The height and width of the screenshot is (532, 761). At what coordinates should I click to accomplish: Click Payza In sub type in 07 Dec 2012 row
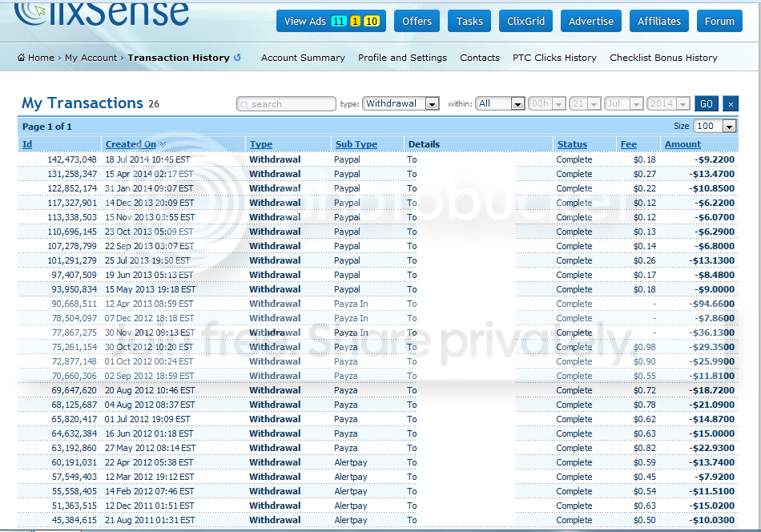(351, 318)
